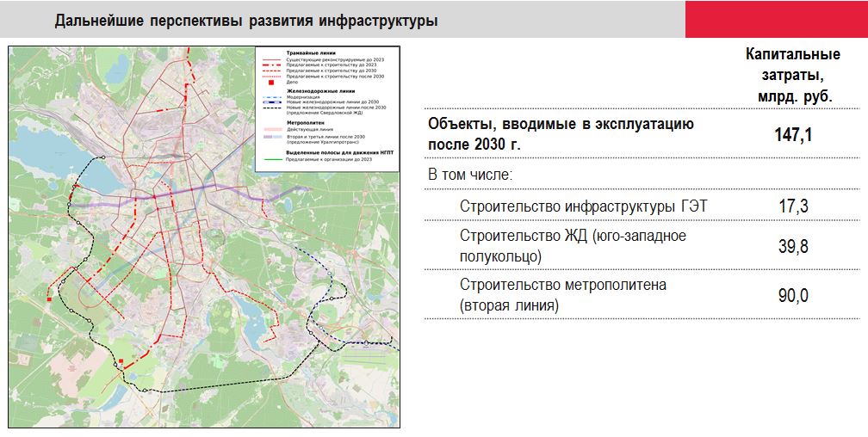Image resolution: width=868 pixels, height=437 pixels.
Task: Click the pink Действующая линия metro symbol
Action: (273, 129)
